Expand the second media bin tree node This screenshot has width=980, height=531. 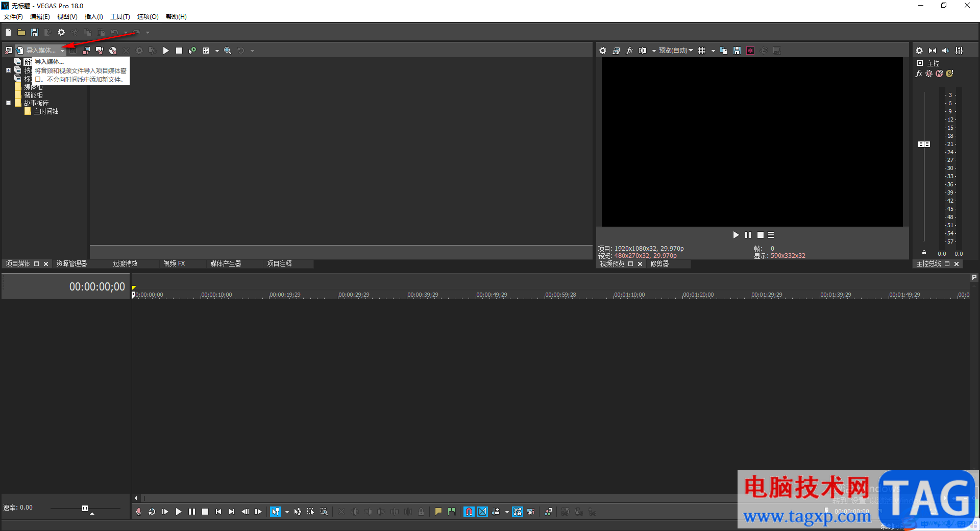click(x=8, y=70)
